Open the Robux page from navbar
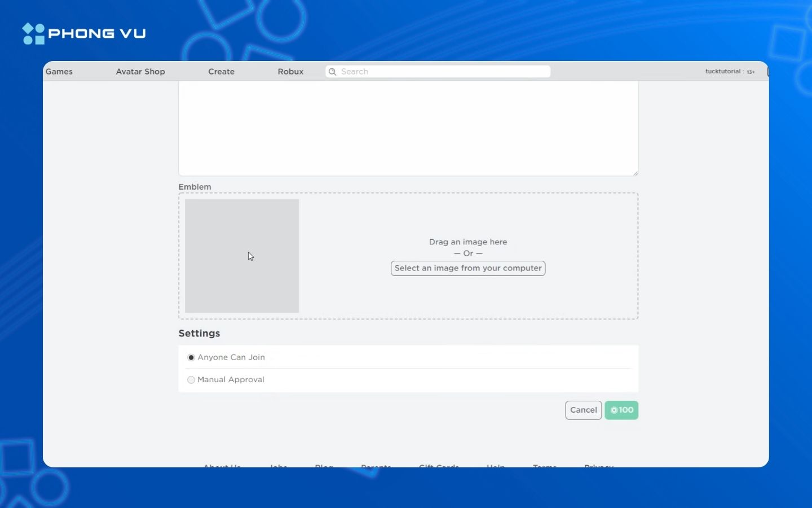 pyautogui.click(x=290, y=72)
